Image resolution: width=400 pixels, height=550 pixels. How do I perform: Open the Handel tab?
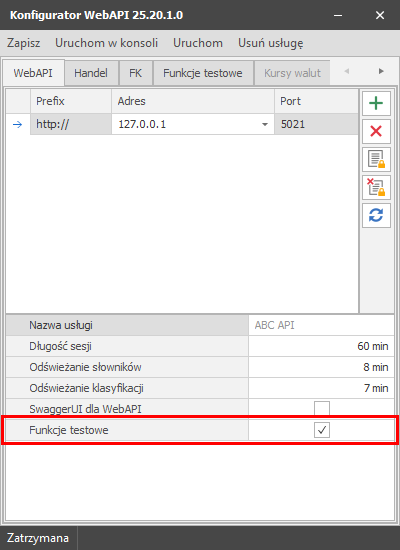pyautogui.click(x=91, y=73)
